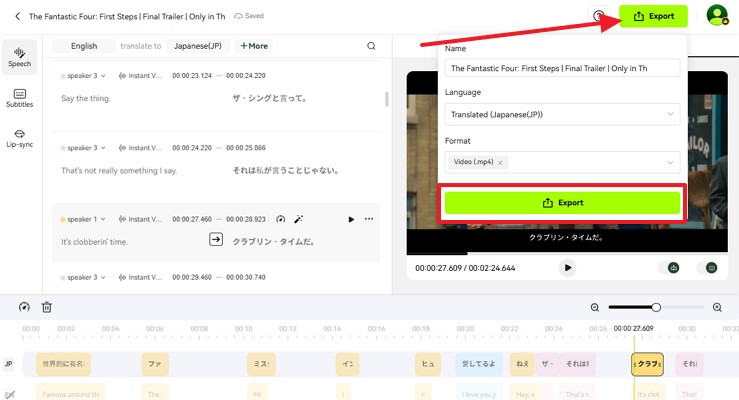Image resolution: width=739 pixels, height=400 pixels.
Task: Play the video preview
Action: click(567, 268)
